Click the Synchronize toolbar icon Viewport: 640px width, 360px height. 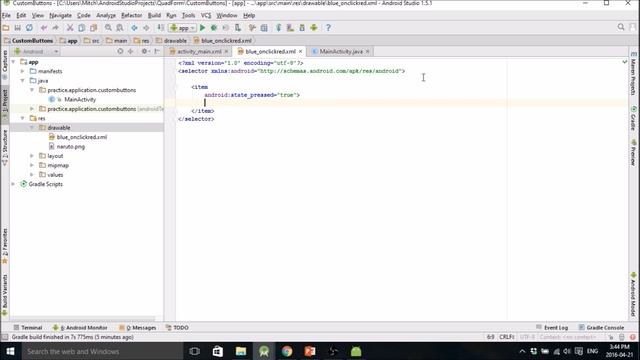point(29,28)
